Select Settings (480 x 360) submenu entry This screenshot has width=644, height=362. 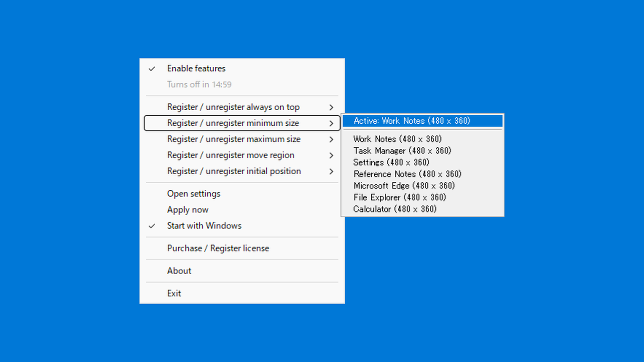tap(423, 162)
